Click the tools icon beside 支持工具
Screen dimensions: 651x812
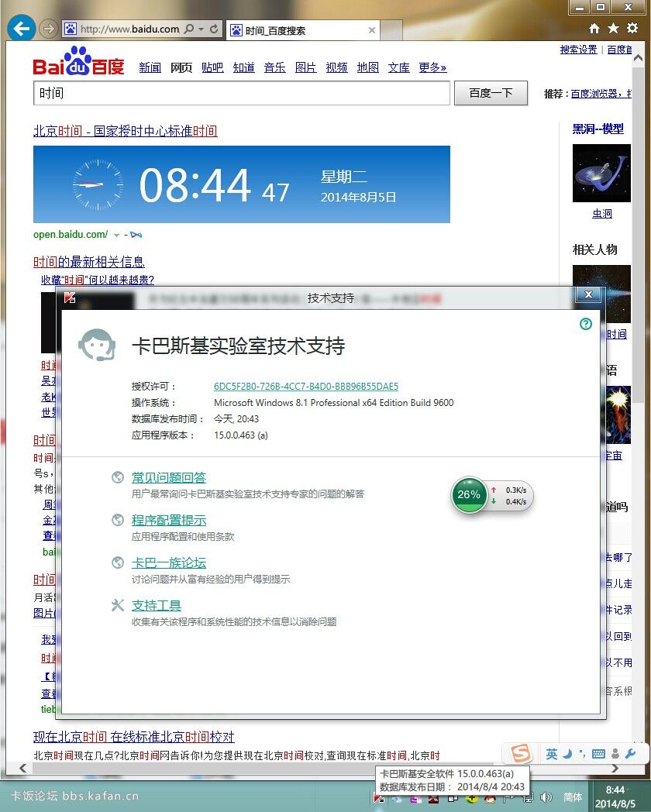tap(118, 605)
